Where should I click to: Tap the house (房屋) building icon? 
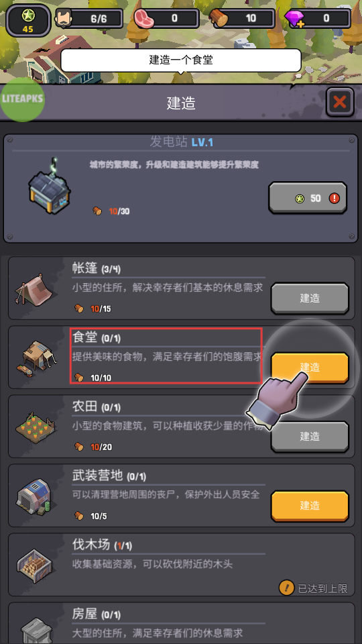(37, 631)
